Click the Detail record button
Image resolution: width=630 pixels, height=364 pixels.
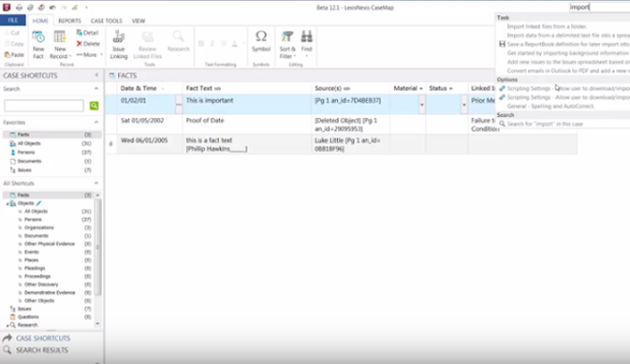coord(88,33)
